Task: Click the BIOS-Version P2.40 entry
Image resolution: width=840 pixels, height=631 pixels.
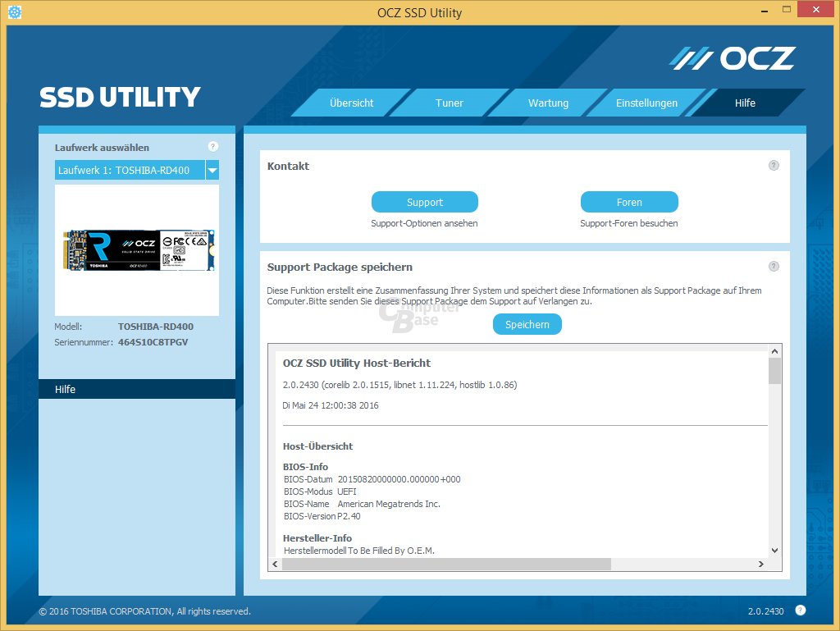Action: coord(322,516)
